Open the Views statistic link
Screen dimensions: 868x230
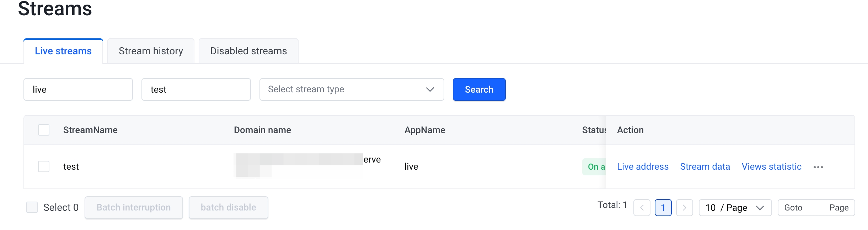[771, 166]
